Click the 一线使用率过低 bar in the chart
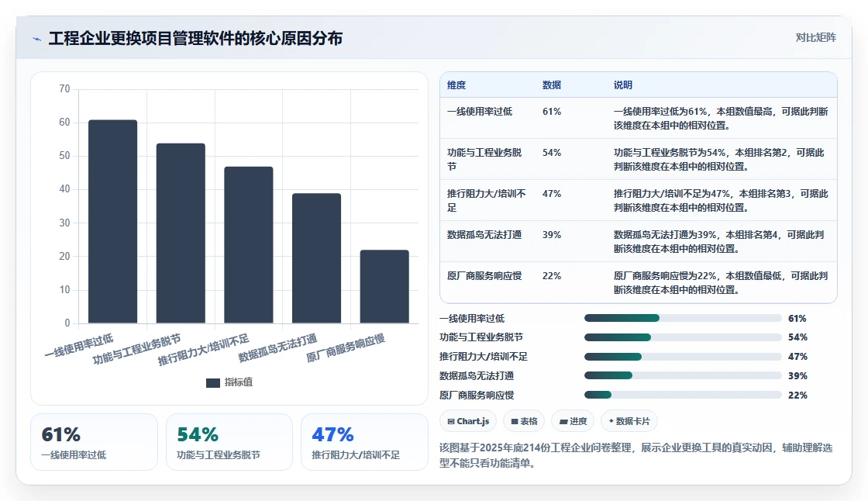This screenshot has height=501, width=868. pos(113,221)
